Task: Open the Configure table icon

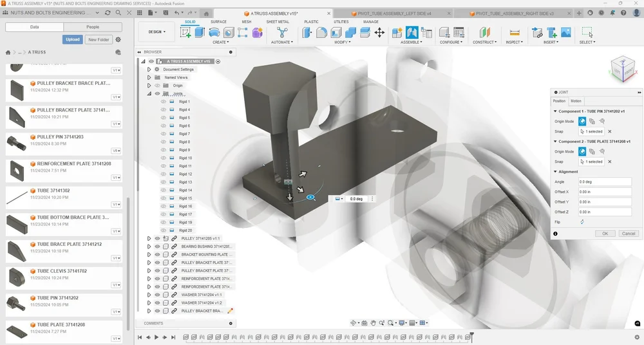Action: 459,32
